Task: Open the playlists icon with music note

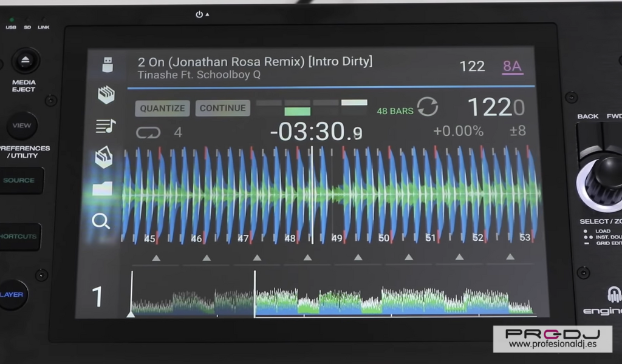Action: [106, 126]
